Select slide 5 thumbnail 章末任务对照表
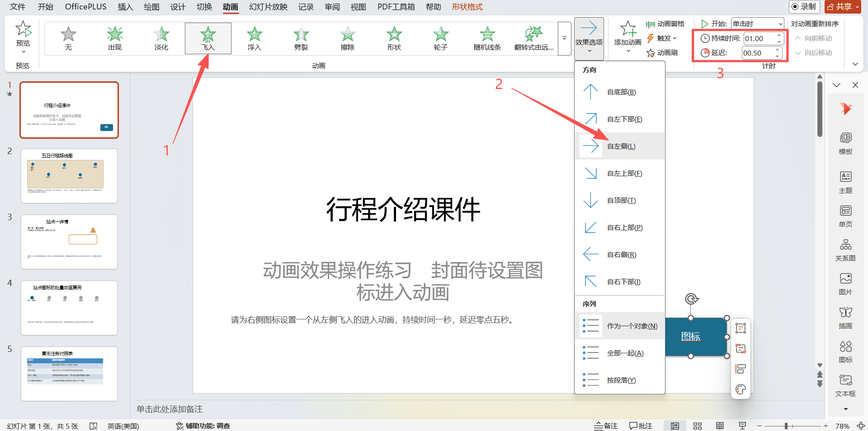The width and height of the screenshot is (868, 431). (x=69, y=374)
